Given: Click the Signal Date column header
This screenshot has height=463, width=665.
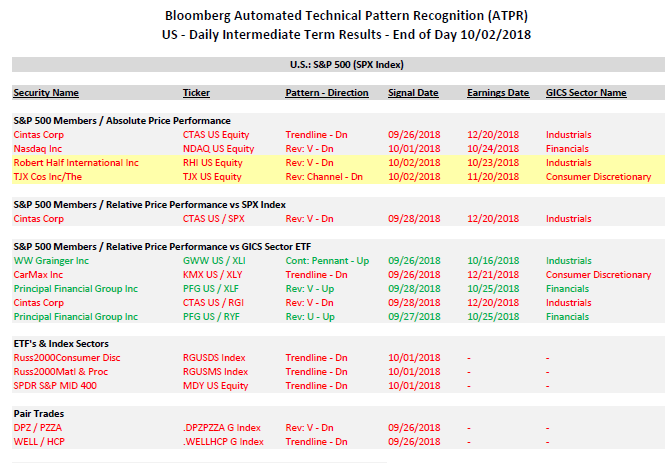Looking at the screenshot, I should [413, 92].
